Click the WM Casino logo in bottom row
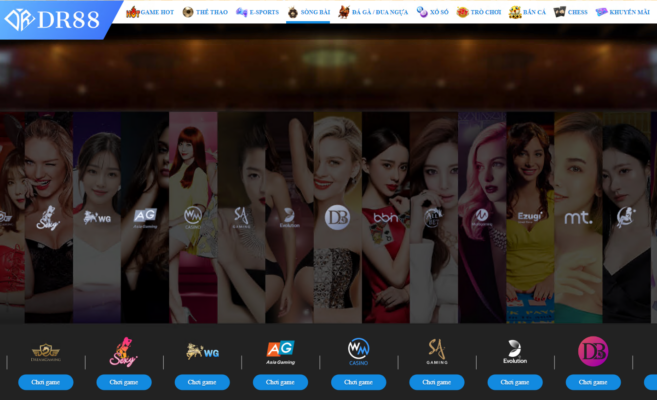Viewport: 657px width, 400px height. pos(358,351)
